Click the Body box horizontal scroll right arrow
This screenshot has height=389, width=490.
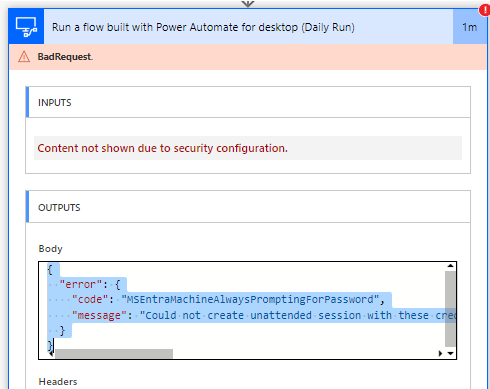tap(441, 353)
